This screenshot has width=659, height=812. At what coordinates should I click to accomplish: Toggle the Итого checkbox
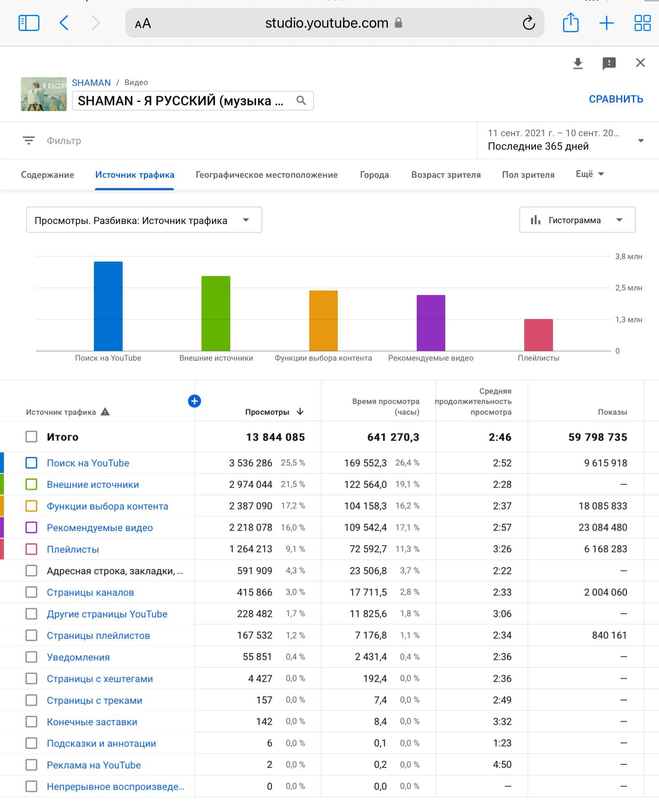pyautogui.click(x=31, y=437)
